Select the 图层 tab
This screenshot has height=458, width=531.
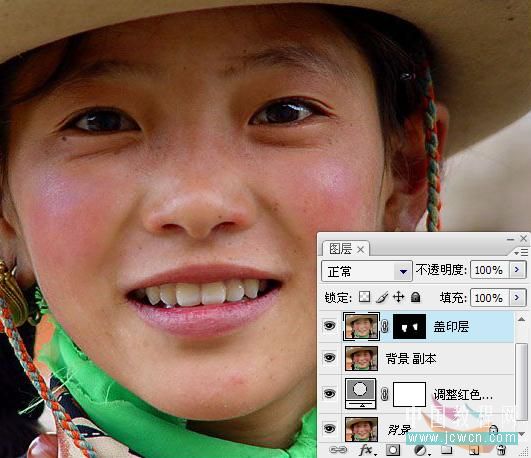pos(340,249)
